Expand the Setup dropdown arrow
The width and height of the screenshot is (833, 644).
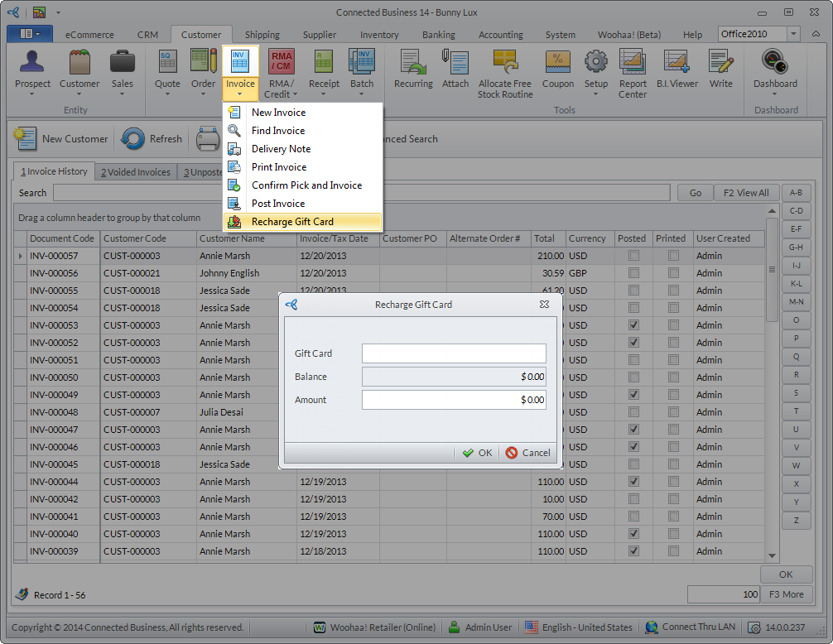click(x=596, y=94)
